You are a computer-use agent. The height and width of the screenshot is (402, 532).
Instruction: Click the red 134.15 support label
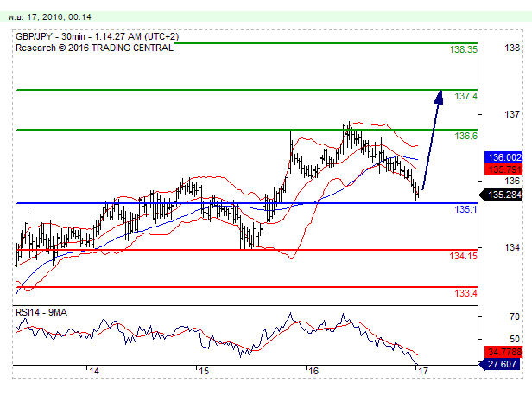click(463, 256)
